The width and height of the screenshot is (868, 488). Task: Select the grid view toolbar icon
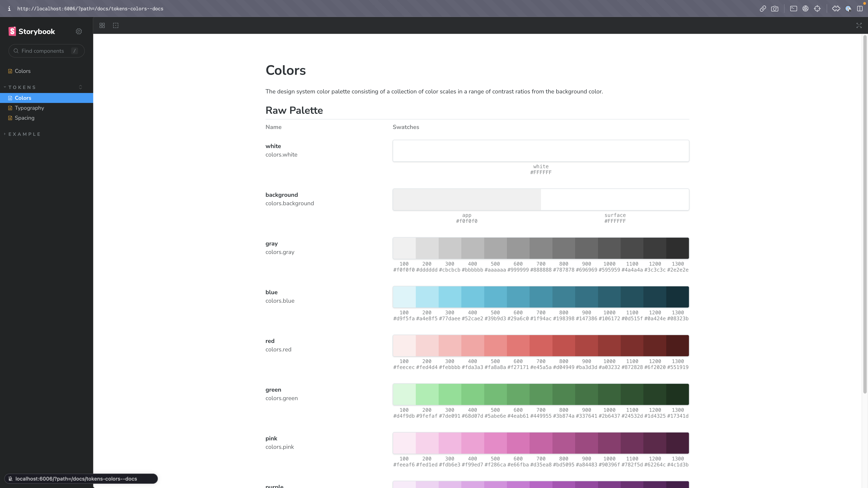(x=102, y=25)
